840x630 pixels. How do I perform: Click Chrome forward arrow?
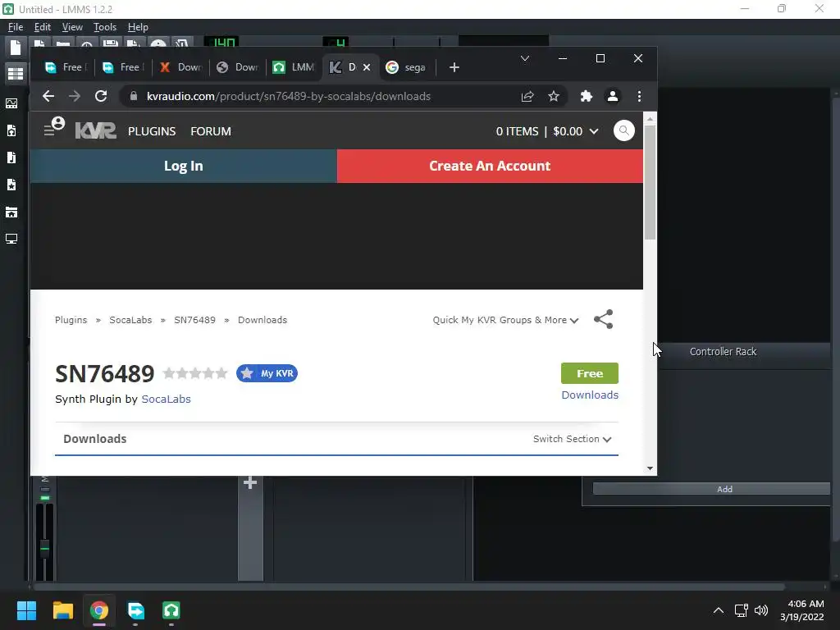pyautogui.click(x=75, y=97)
